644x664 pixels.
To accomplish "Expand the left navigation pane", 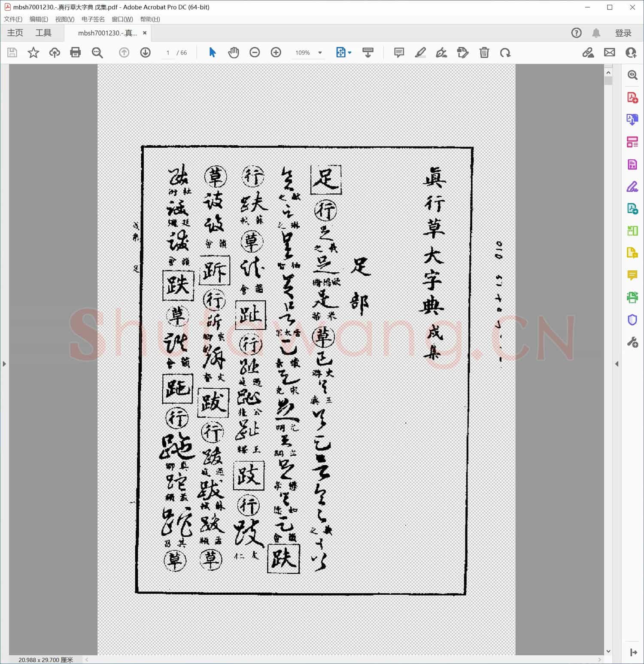I will (4, 364).
